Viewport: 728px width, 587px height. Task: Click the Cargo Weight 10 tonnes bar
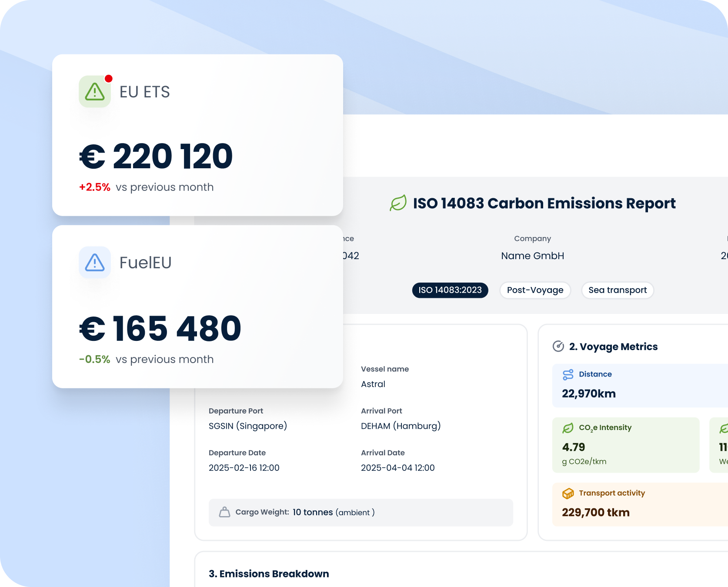[361, 512]
